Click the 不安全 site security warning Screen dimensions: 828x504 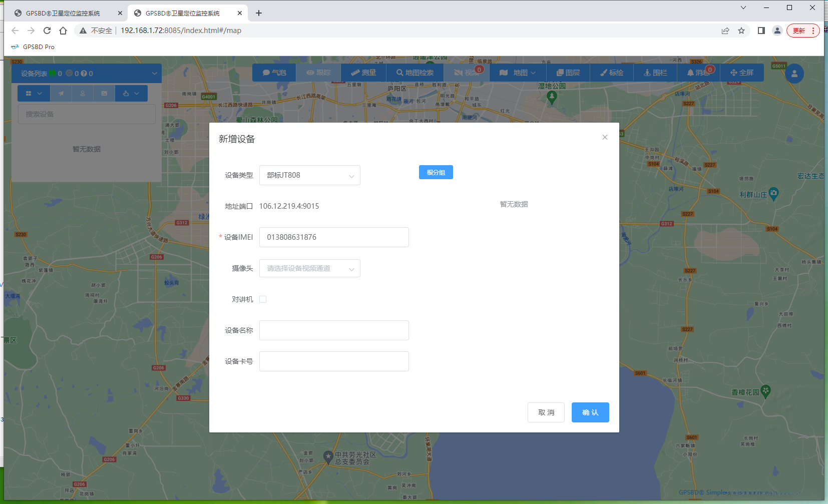[x=96, y=31]
